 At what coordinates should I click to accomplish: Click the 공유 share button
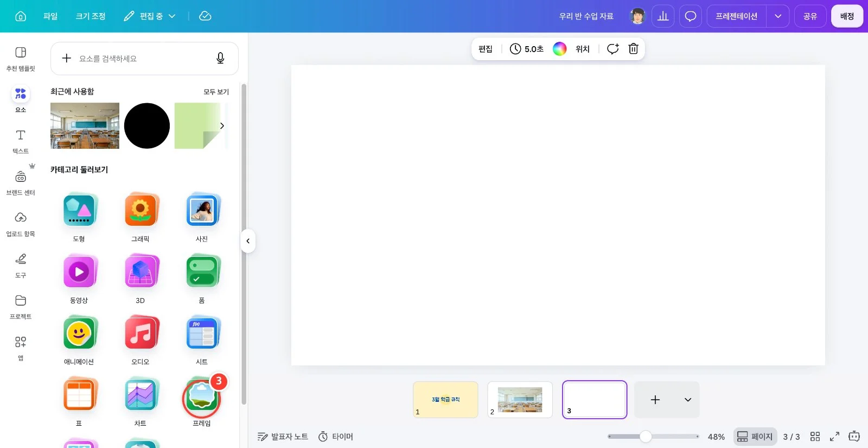(810, 16)
